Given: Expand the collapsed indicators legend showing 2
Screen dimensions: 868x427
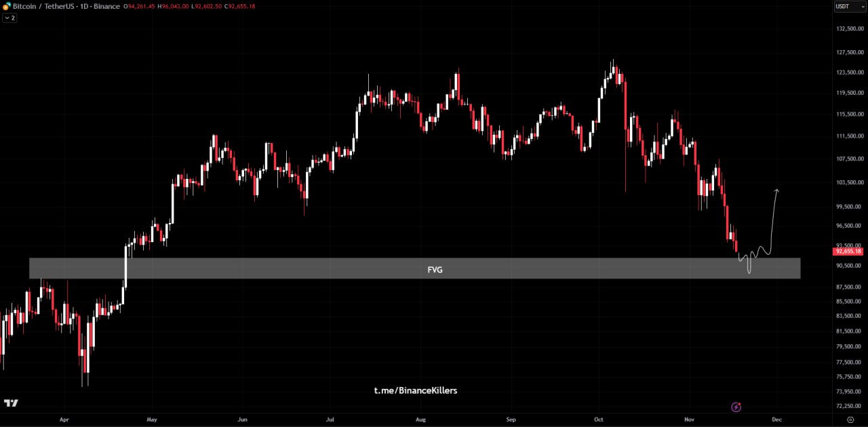Looking at the screenshot, I should (9, 18).
